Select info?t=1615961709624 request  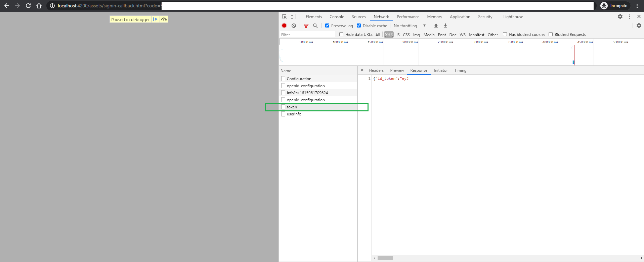[318, 93]
